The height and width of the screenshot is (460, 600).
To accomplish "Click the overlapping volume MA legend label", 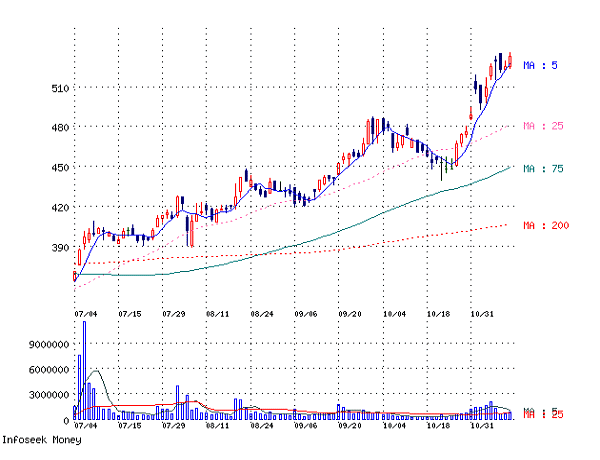I will click(543, 413).
